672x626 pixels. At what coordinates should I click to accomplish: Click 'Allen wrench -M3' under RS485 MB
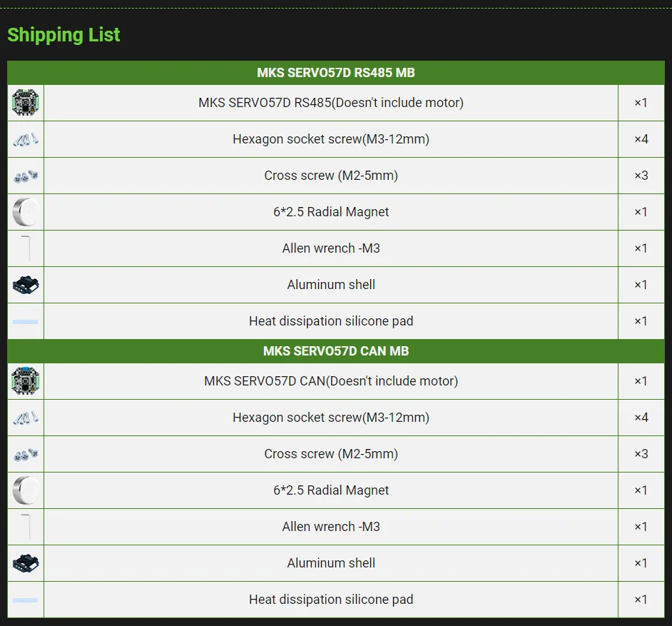point(331,248)
